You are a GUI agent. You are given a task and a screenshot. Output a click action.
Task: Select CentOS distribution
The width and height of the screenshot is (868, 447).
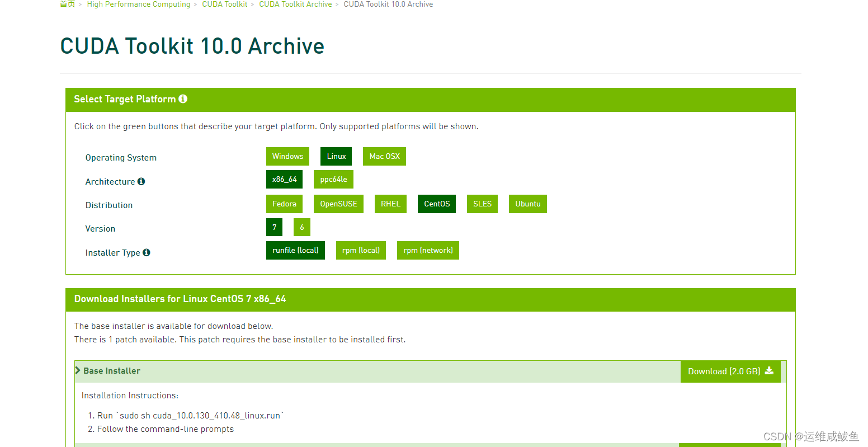(x=437, y=204)
